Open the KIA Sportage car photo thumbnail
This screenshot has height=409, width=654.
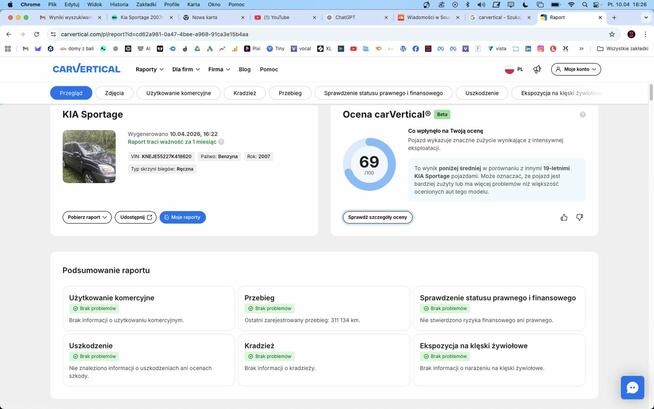pyautogui.click(x=89, y=156)
